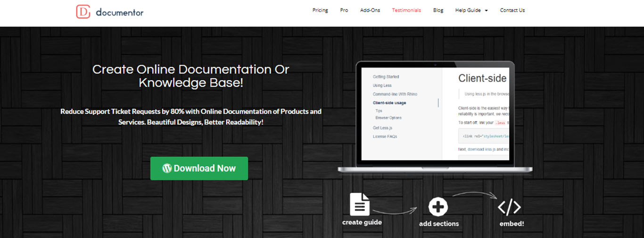This screenshot has height=238, width=644.
Task: Click the download less.js link in preview
Action: coord(481,149)
